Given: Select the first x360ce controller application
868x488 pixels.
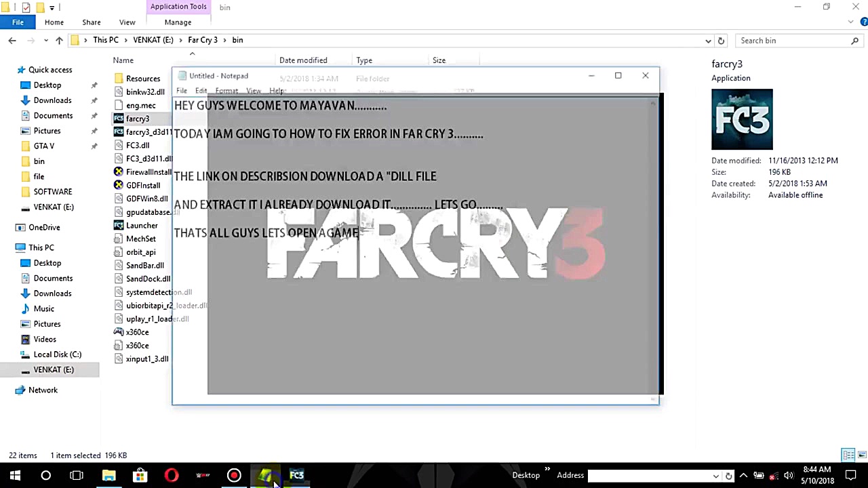Looking at the screenshot, I should [x=137, y=332].
